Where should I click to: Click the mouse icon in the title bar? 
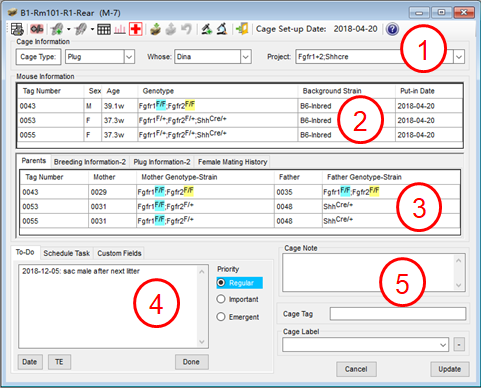tap(12, 13)
